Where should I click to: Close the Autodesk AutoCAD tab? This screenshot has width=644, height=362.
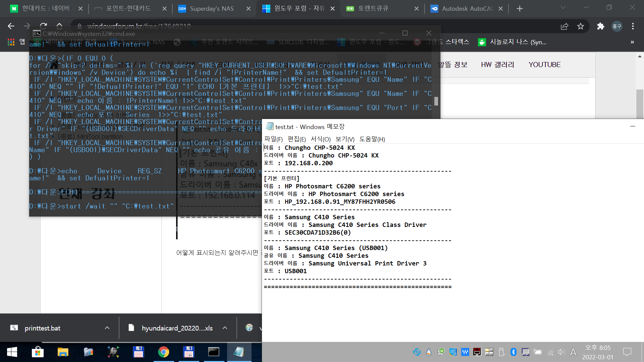(500, 9)
